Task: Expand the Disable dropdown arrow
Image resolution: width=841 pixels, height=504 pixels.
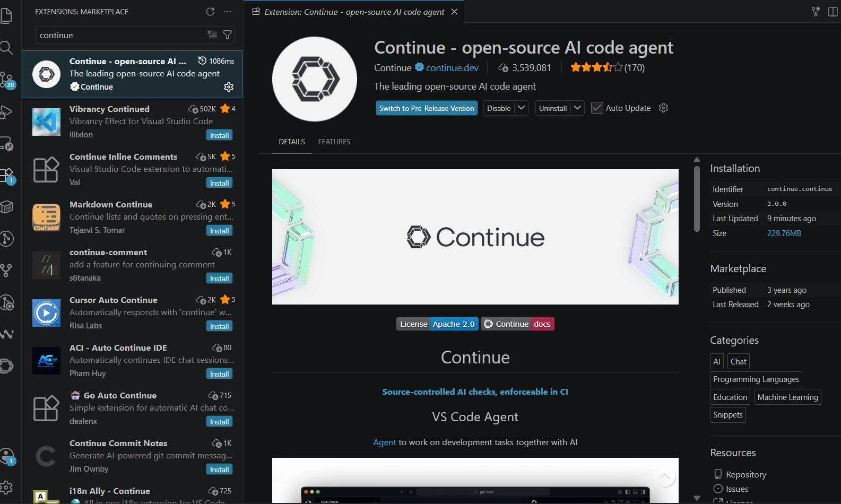Action: [522, 108]
